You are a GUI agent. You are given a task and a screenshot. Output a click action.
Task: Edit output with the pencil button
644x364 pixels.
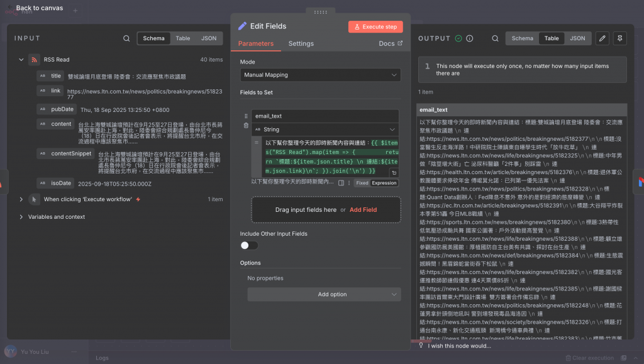pyautogui.click(x=602, y=38)
